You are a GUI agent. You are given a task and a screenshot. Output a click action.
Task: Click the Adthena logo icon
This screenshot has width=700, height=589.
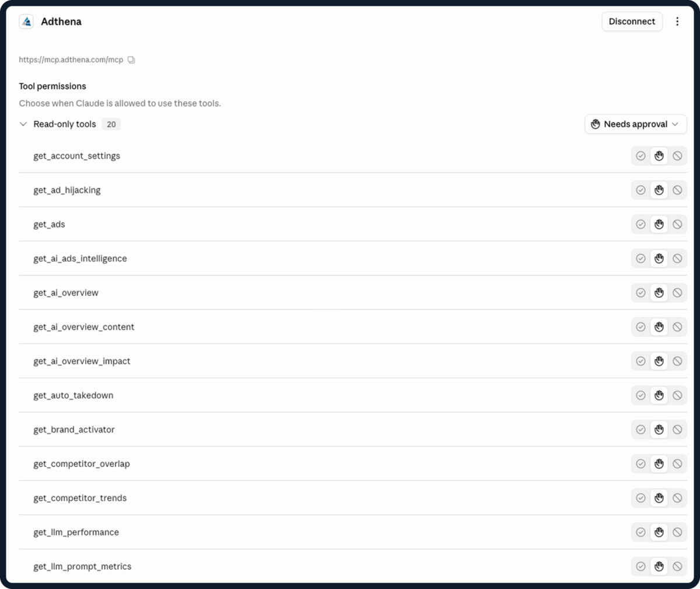pyautogui.click(x=26, y=22)
